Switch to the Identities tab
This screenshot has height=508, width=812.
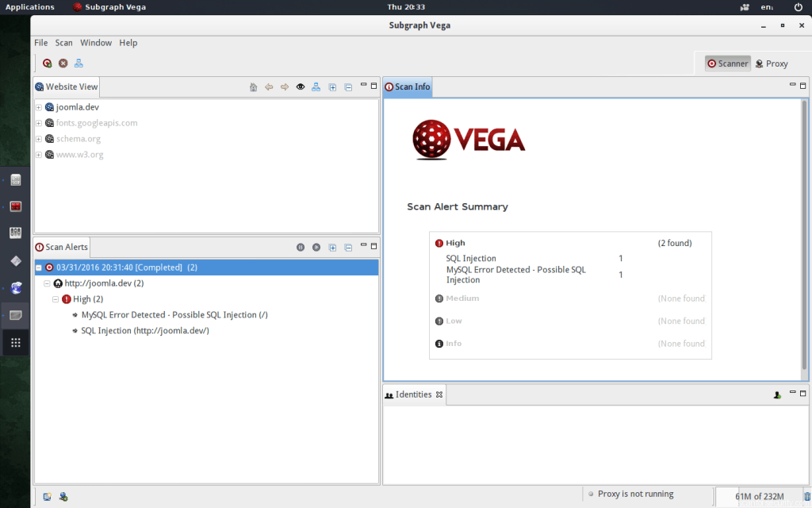pyautogui.click(x=413, y=394)
